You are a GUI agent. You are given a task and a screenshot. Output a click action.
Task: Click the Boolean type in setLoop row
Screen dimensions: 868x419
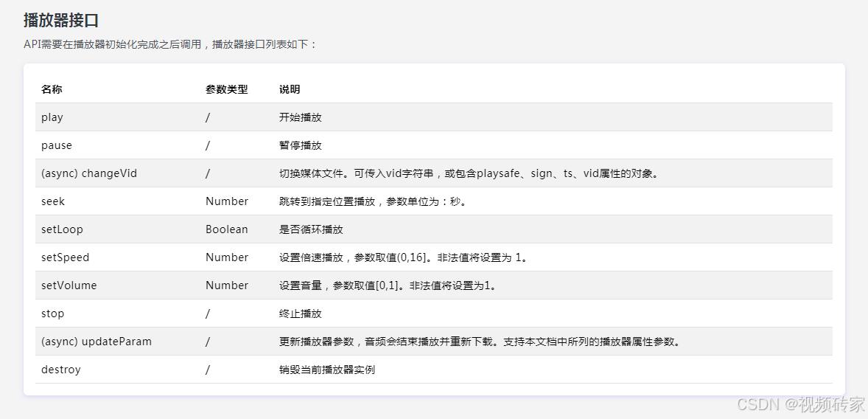(x=227, y=229)
